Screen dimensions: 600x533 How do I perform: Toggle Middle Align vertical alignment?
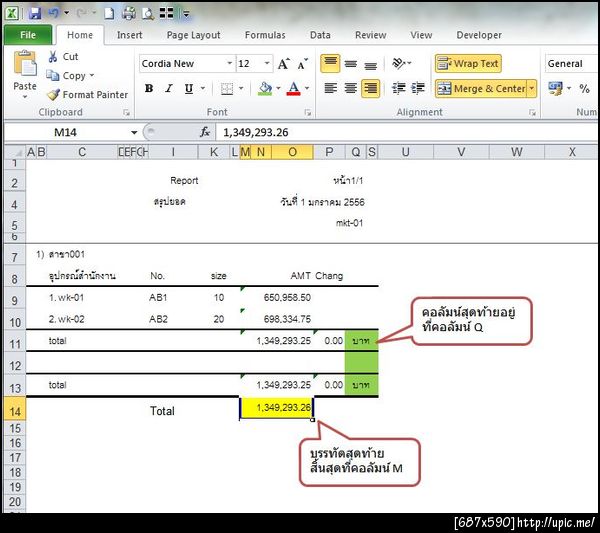click(351, 64)
